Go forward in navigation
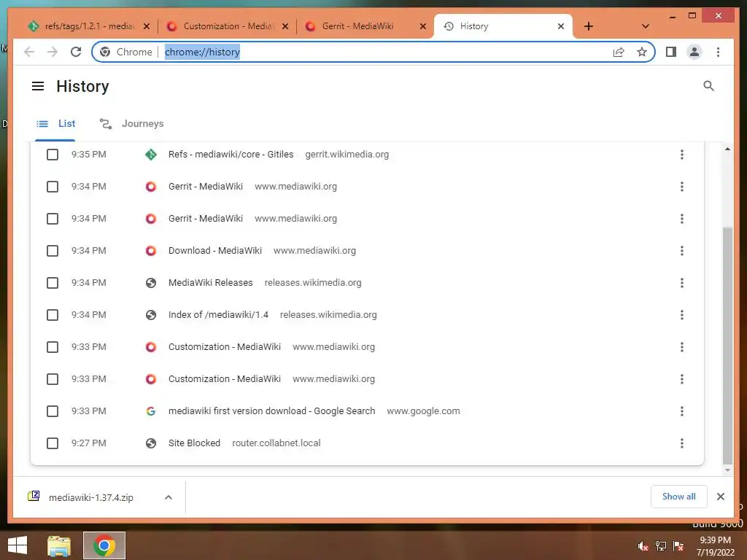This screenshot has width=747, height=560. pos(53,52)
